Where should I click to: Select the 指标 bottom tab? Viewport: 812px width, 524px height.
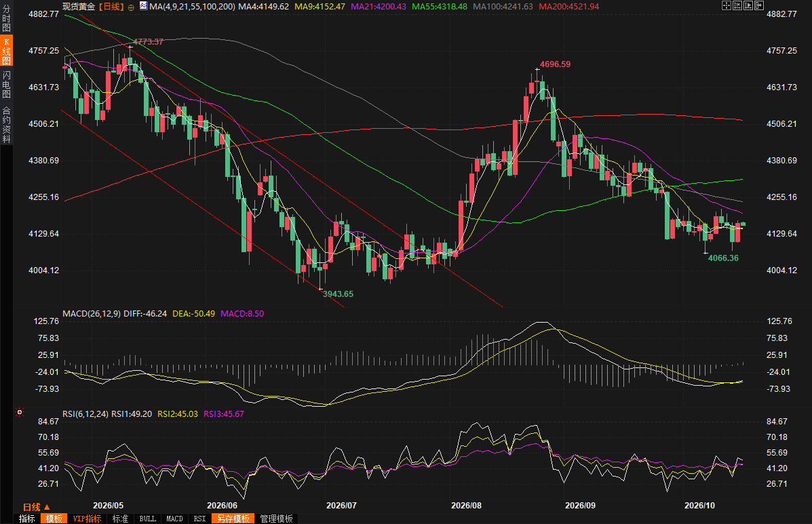pyautogui.click(x=27, y=519)
